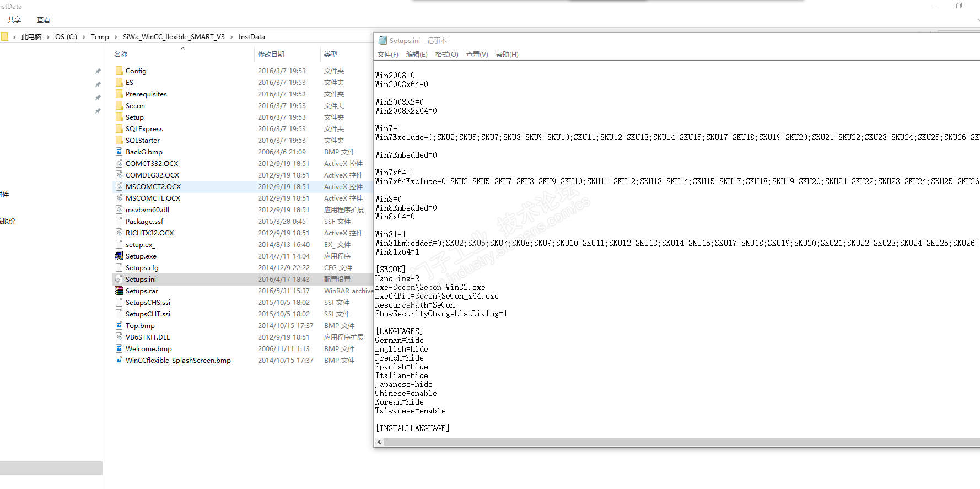Click the [INSTALLLANGUAGE] section header

[412, 428]
